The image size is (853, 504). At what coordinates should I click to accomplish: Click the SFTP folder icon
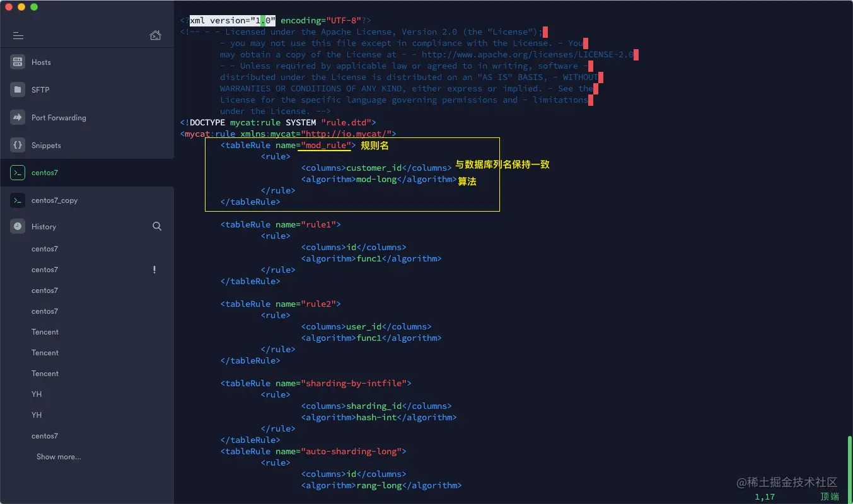coord(18,89)
